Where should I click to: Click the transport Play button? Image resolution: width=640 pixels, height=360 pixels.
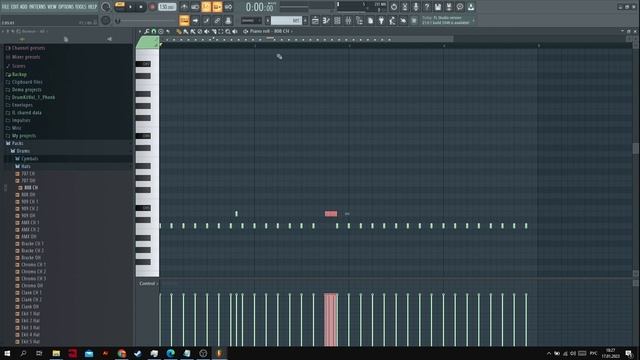click(131, 7)
